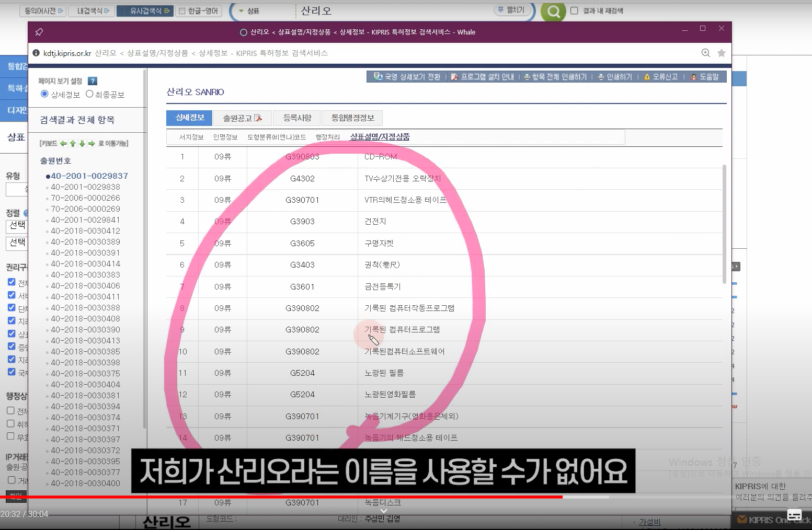Click 건전지 in row 4
Viewport: 812px width, 530px height.
click(x=375, y=222)
